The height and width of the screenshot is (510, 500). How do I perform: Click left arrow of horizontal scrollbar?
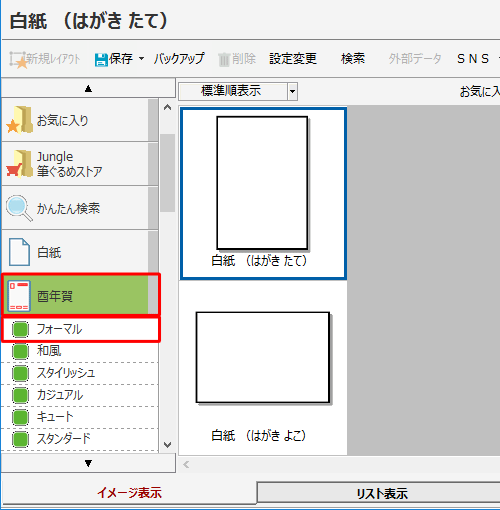(186, 464)
